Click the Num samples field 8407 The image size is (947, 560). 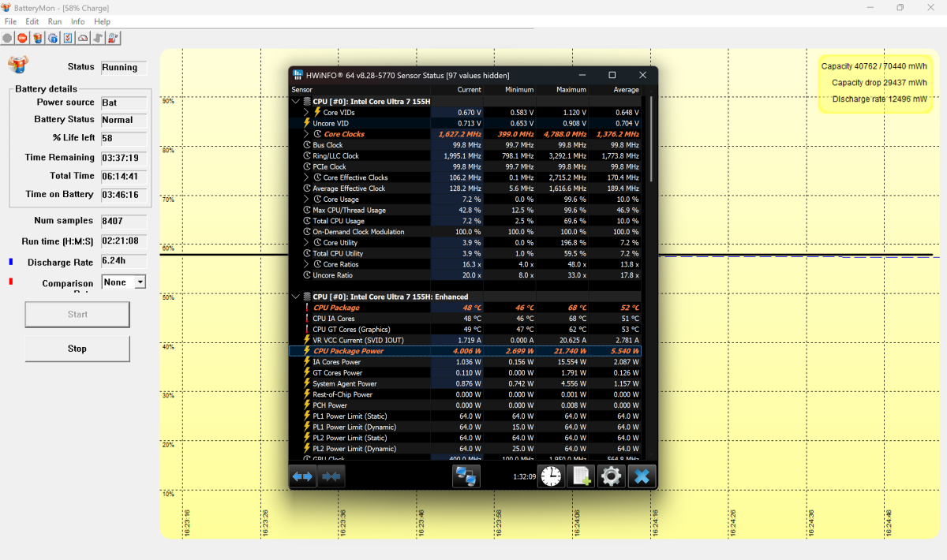124,221
